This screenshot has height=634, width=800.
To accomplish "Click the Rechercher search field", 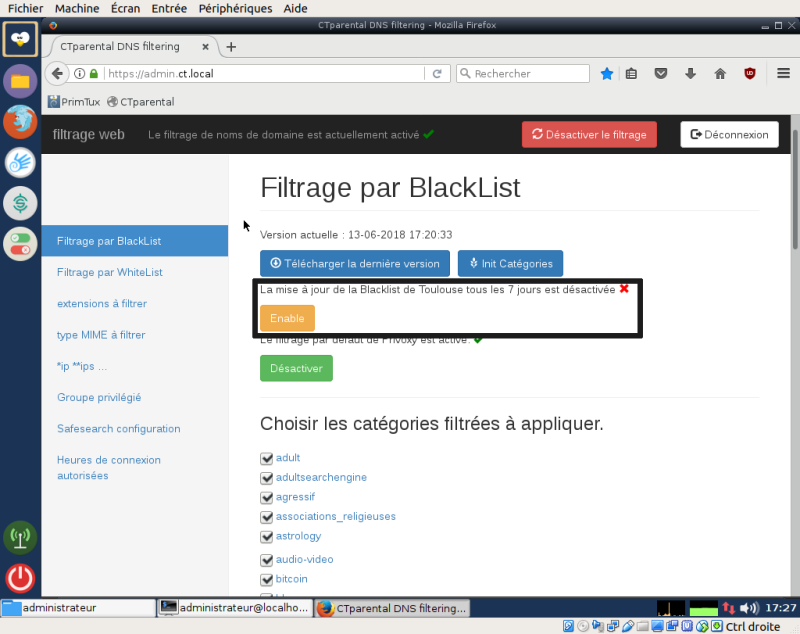I will 523,73.
